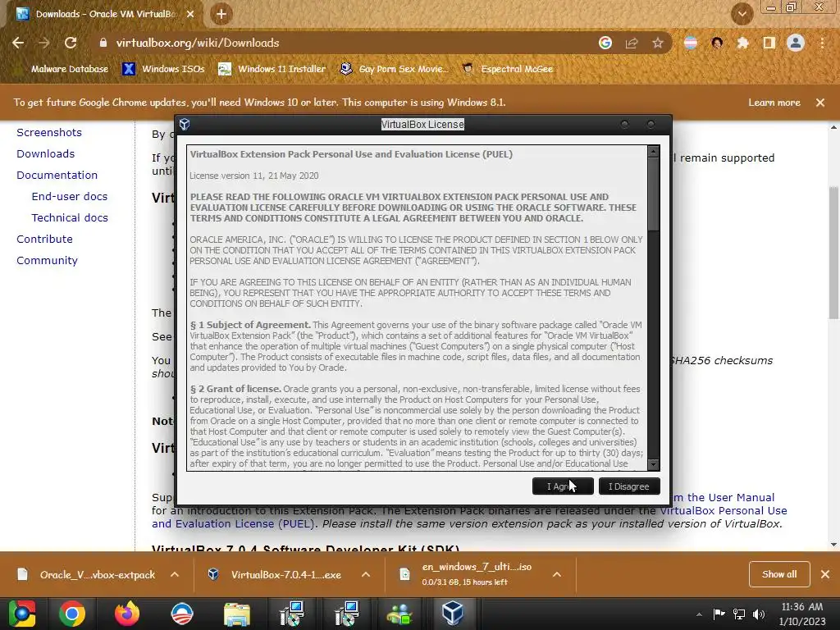Click the taskbar clock and date
This screenshot has width=840, height=630.
coord(802,614)
